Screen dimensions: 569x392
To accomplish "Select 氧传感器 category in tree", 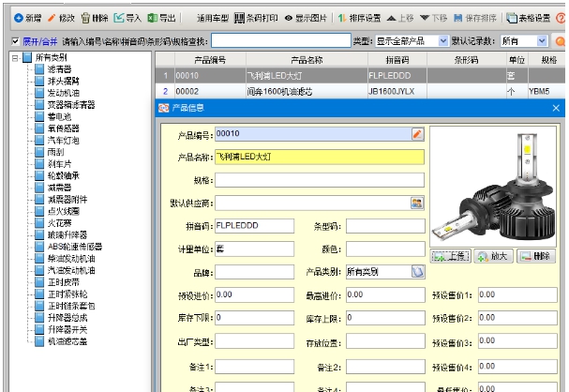I will pyautogui.click(x=64, y=128).
